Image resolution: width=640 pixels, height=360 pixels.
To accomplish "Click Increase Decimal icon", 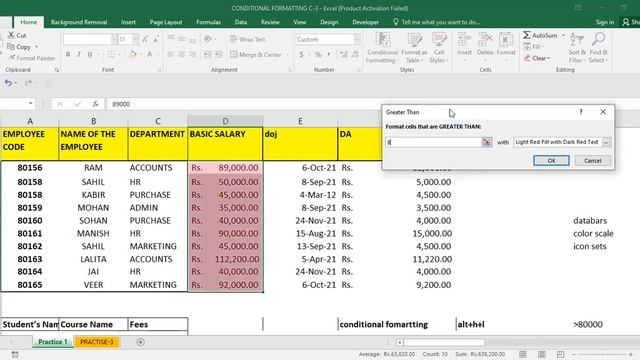I will pos(344,54).
